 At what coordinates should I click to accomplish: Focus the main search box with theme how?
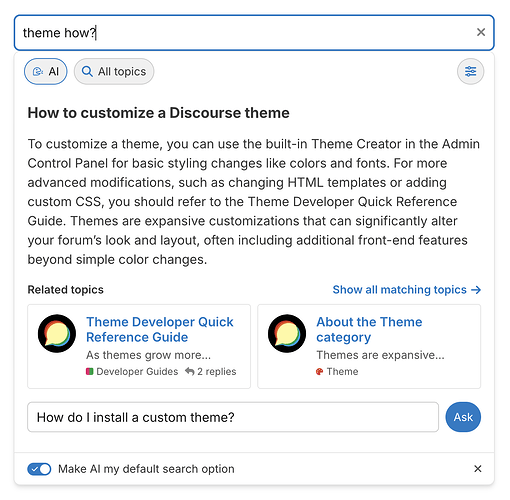click(x=254, y=33)
